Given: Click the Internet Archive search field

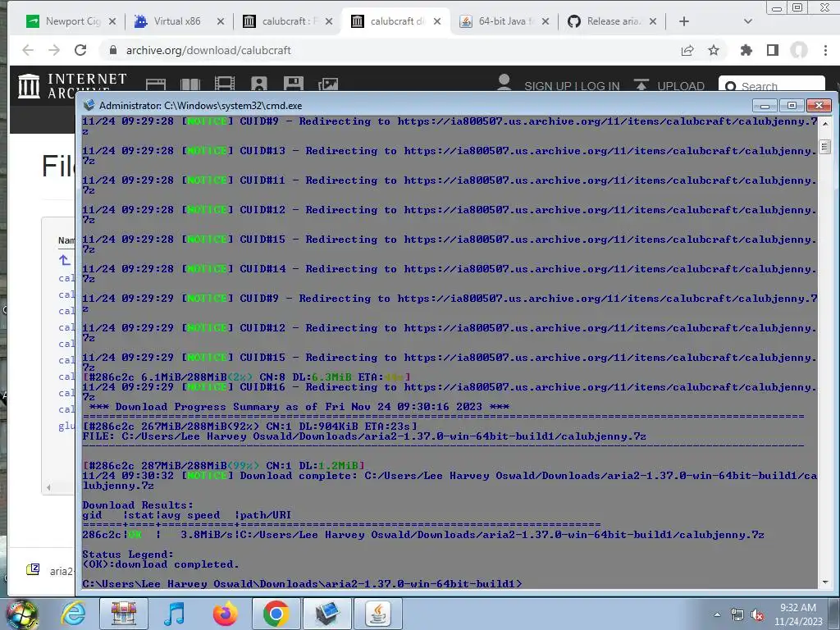Looking at the screenshot, I should pos(771,85).
